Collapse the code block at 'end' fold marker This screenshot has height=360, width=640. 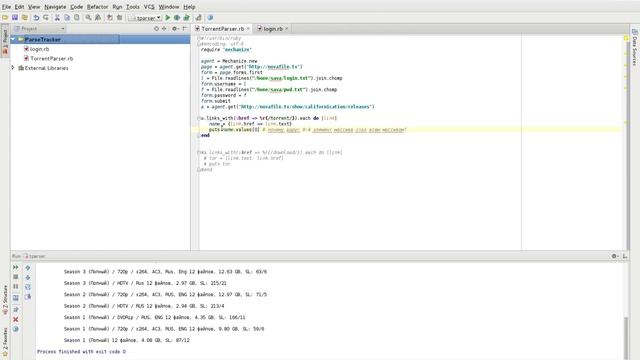click(199, 135)
